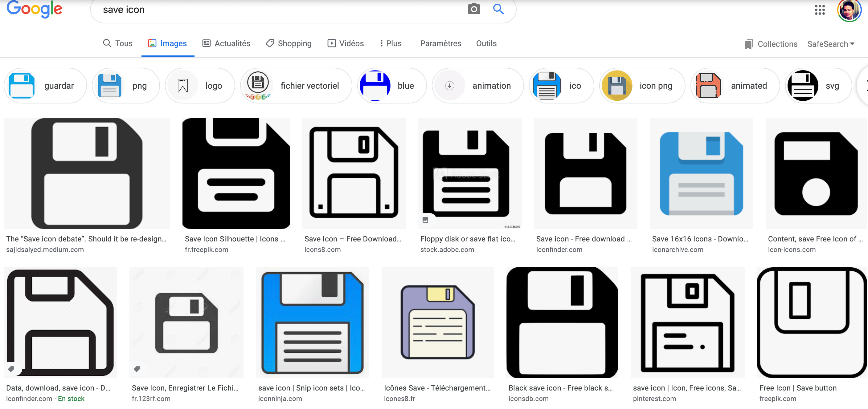Expand the Plus menu

391,43
